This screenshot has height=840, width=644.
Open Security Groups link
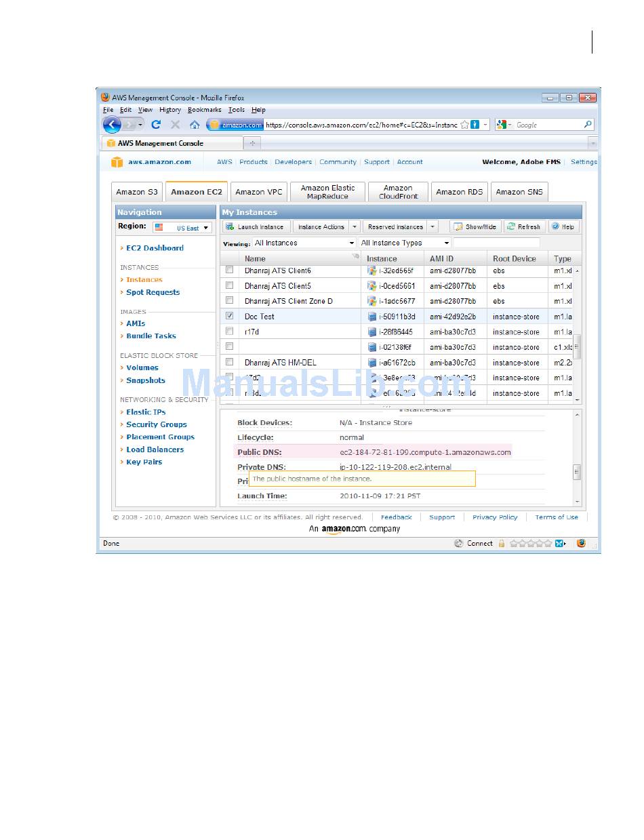[157, 424]
